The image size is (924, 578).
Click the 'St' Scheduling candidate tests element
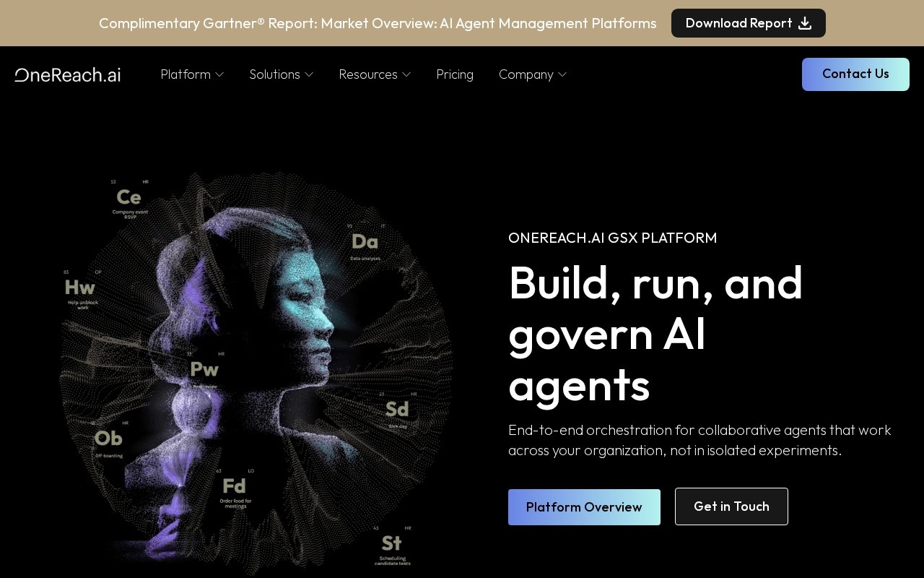tap(391, 546)
